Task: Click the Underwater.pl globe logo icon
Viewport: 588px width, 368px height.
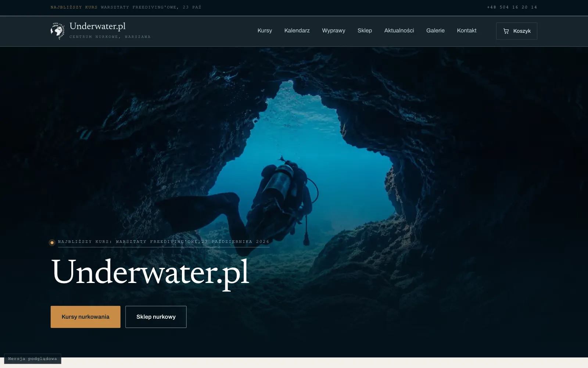Action: pyautogui.click(x=58, y=31)
